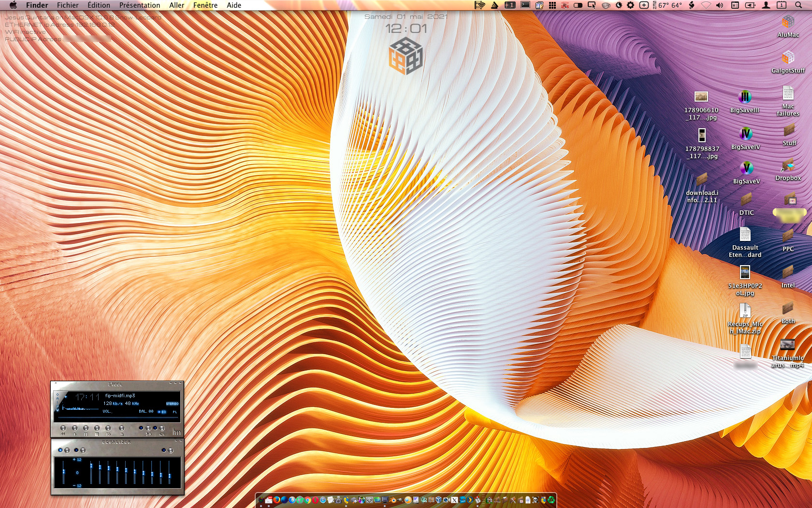Select the 51e3HP0P2oL.jpg image file

pyautogui.click(x=745, y=272)
